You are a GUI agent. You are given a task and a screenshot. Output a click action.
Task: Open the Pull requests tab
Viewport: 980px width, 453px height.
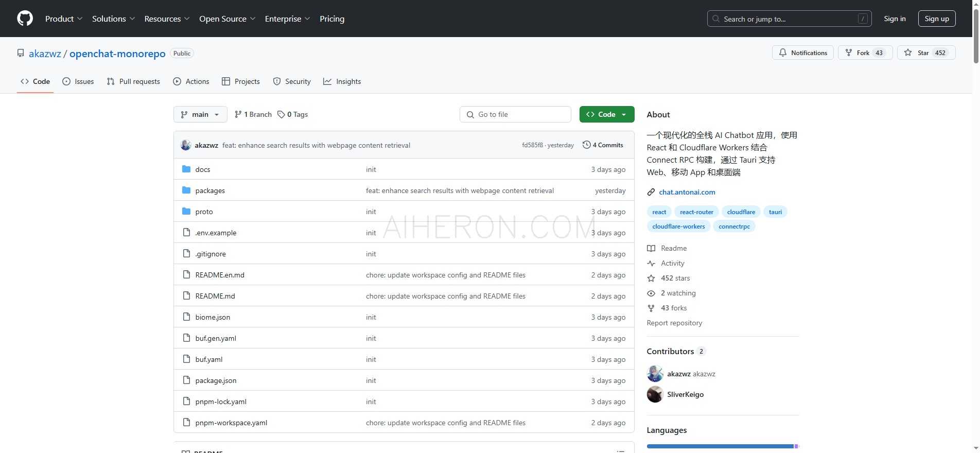click(133, 81)
